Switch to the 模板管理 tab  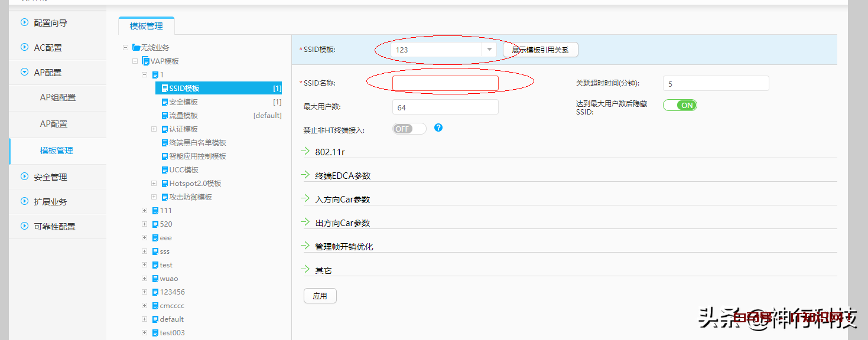click(146, 26)
